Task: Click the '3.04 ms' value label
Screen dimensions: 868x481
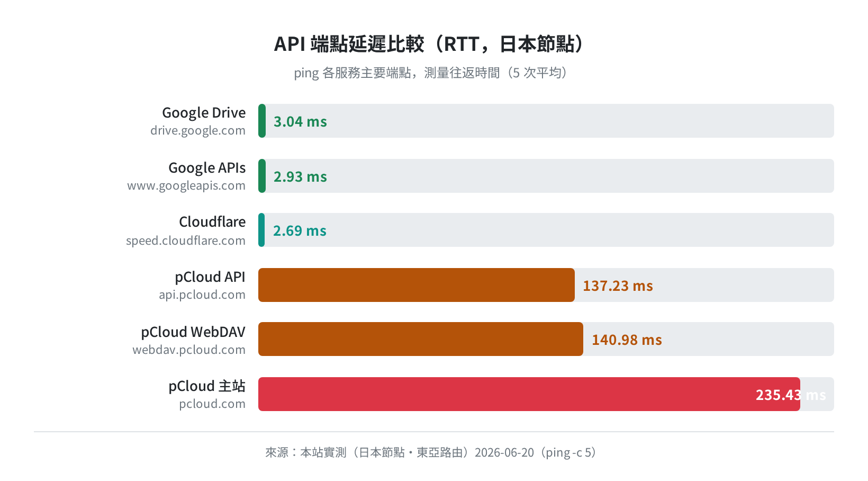Action: [300, 121]
